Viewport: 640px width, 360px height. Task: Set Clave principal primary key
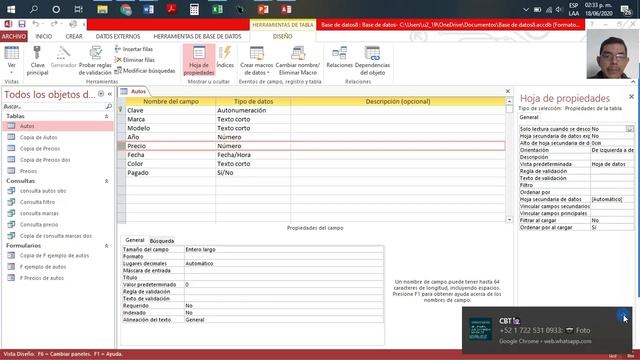click(x=37, y=60)
